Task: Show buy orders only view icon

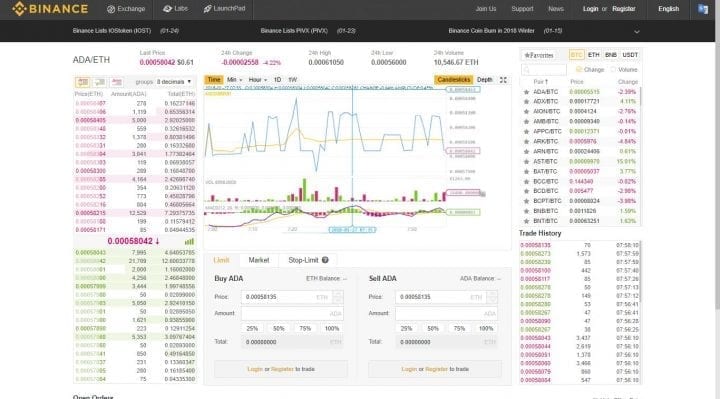Action: (x=100, y=82)
